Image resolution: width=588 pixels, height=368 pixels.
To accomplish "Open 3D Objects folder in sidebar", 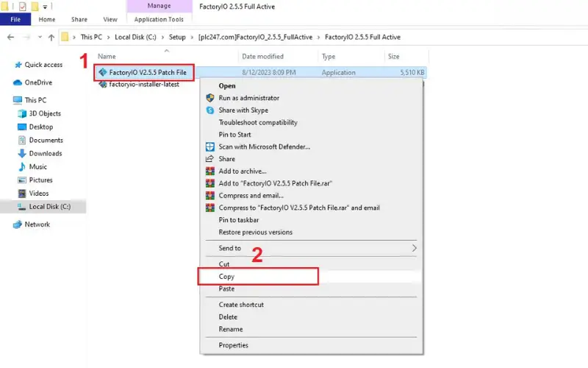I will point(45,113).
